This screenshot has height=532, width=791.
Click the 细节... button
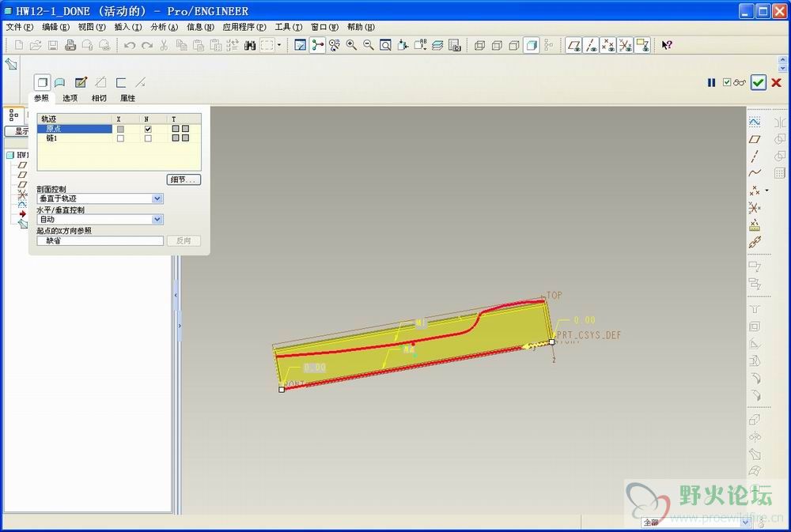184,179
